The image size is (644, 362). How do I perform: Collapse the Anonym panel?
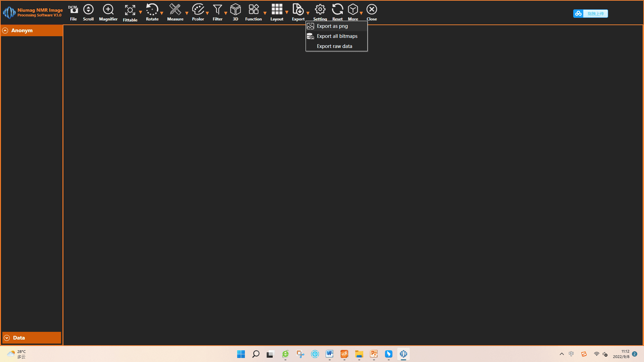5,31
